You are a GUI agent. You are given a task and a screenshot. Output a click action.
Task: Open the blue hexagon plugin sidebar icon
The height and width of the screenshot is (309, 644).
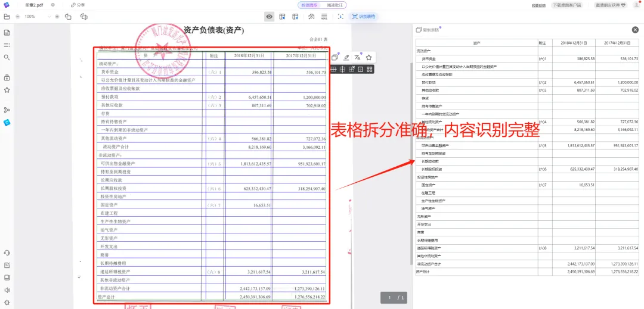click(x=7, y=122)
